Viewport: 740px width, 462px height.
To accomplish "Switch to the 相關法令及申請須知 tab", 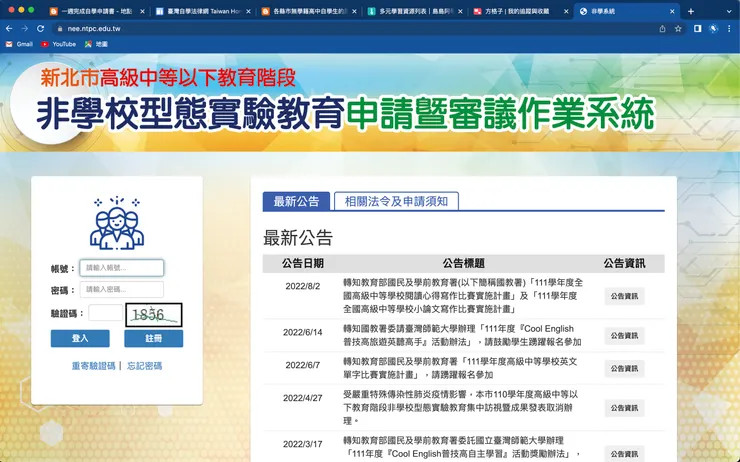I will coord(396,202).
